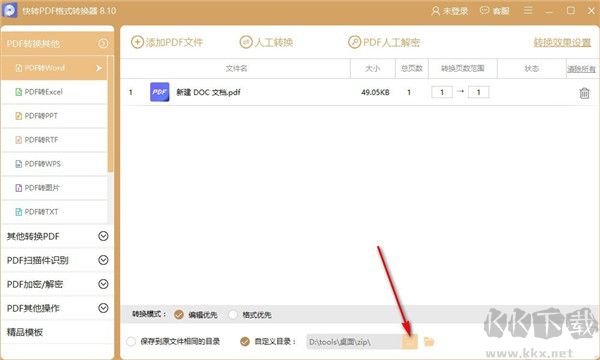The height and width of the screenshot is (360, 600).
Task: Click the app logo in the title bar
Action: click(10, 10)
